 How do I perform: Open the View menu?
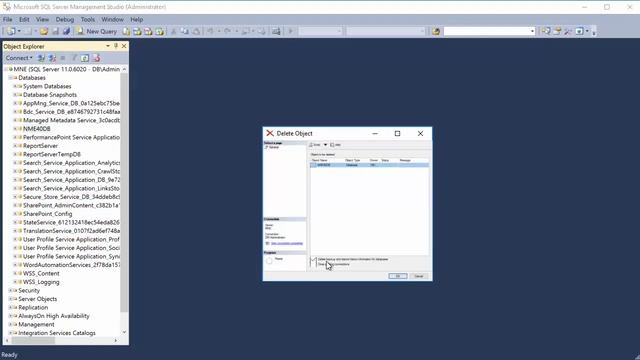coord(42,20)
